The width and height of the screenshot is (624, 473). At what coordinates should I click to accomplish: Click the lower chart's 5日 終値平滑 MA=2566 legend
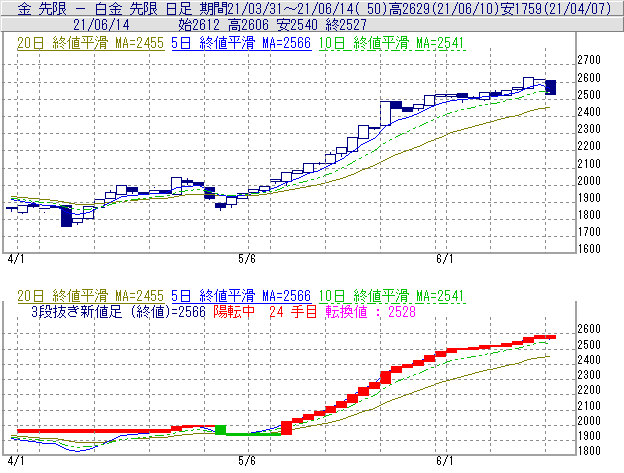pos(241,296)
